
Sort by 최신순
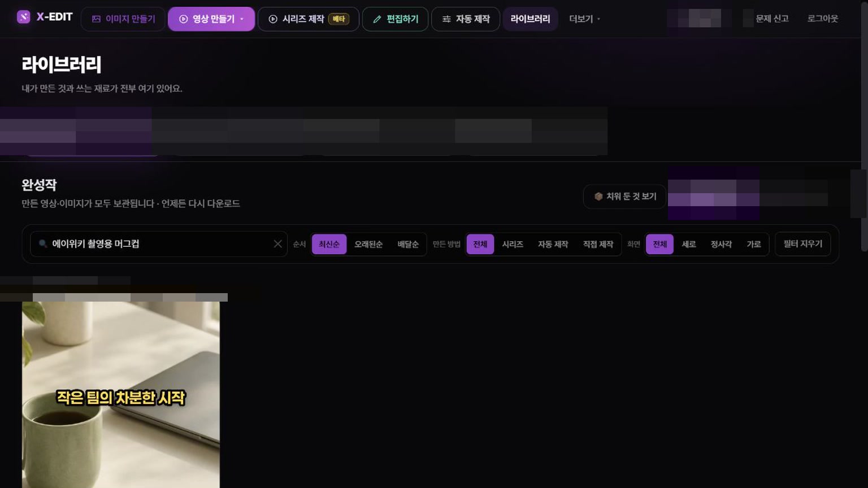pos(329,245)
